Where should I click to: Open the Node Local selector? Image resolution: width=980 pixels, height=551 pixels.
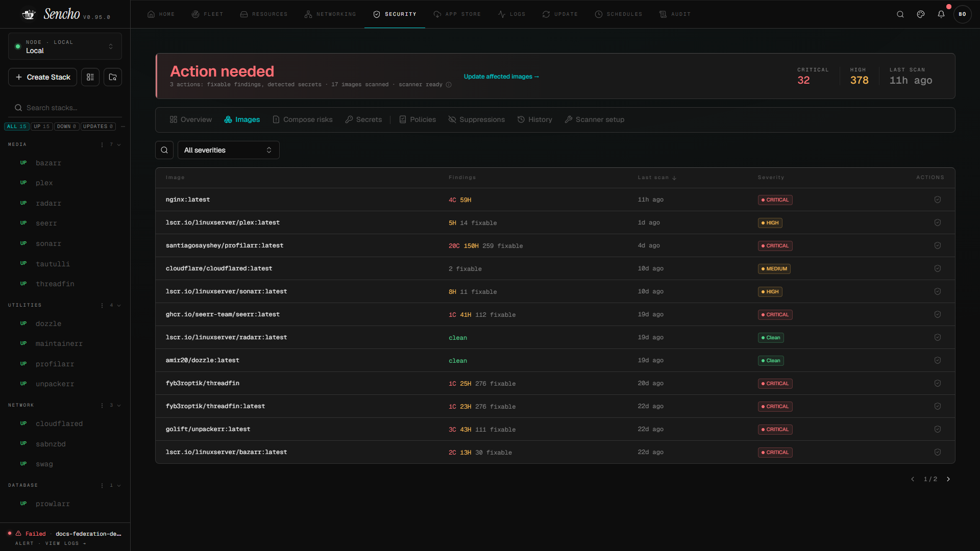(x=65, y=46)
